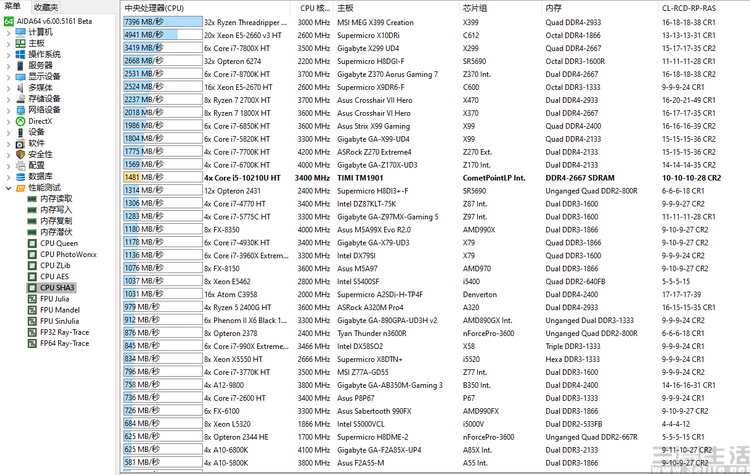Expand the 存储设备 tree node arrow

pyautogui.click(x=8, y=99)
